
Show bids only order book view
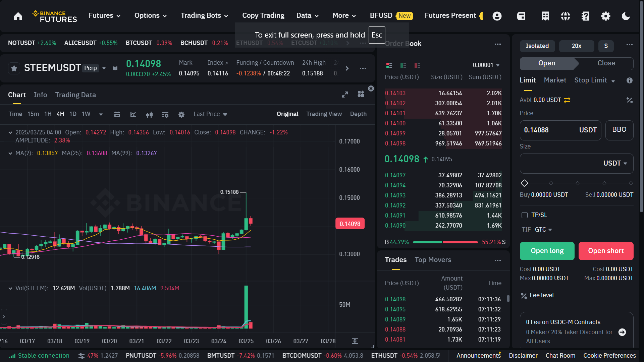[x=403, y=65]
